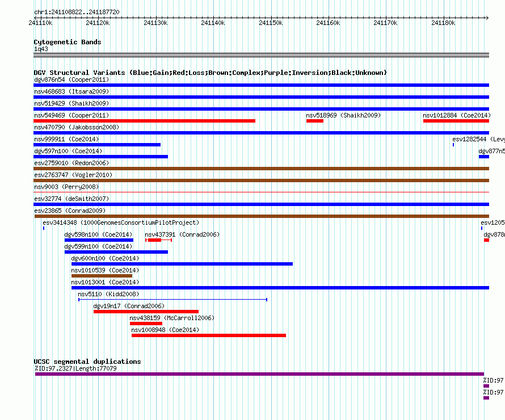Click the 1q43 cytogenetic band bar

coord(261,55)
